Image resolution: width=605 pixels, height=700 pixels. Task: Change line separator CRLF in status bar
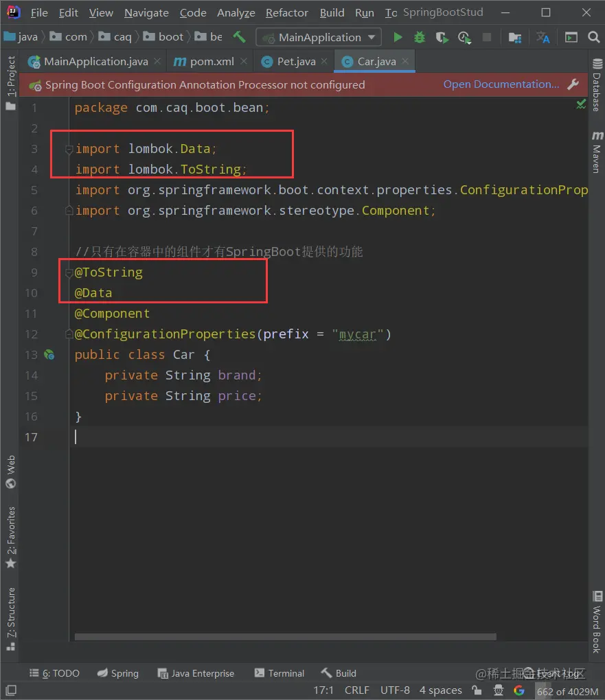(356, 690)
